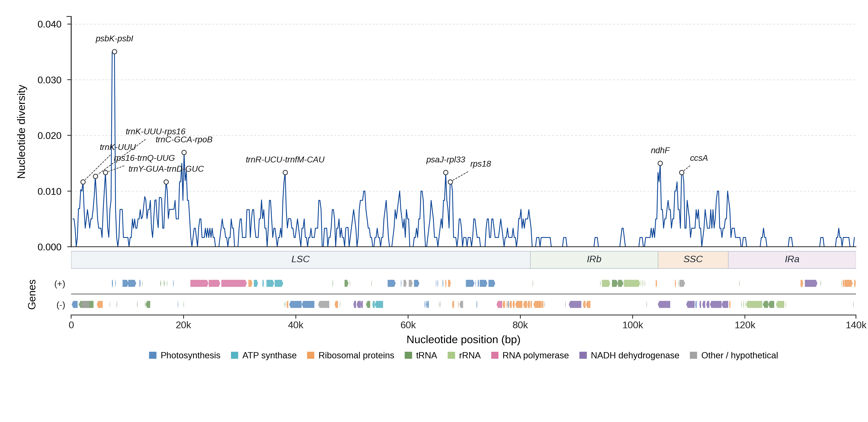
Task: Select the rRNA legend swatch
Action: (451, 355)
